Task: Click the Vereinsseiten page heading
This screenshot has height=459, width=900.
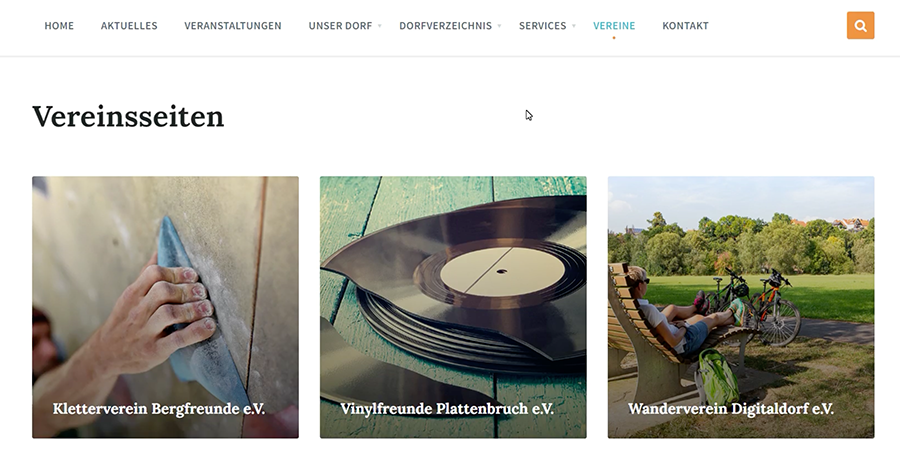Action: click(x=128, y=116)
